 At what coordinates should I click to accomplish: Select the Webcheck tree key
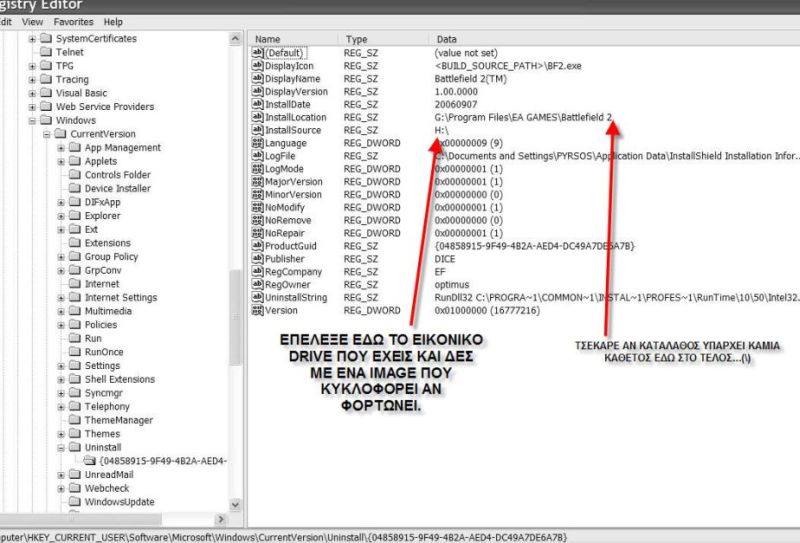(x=107, y=488)
